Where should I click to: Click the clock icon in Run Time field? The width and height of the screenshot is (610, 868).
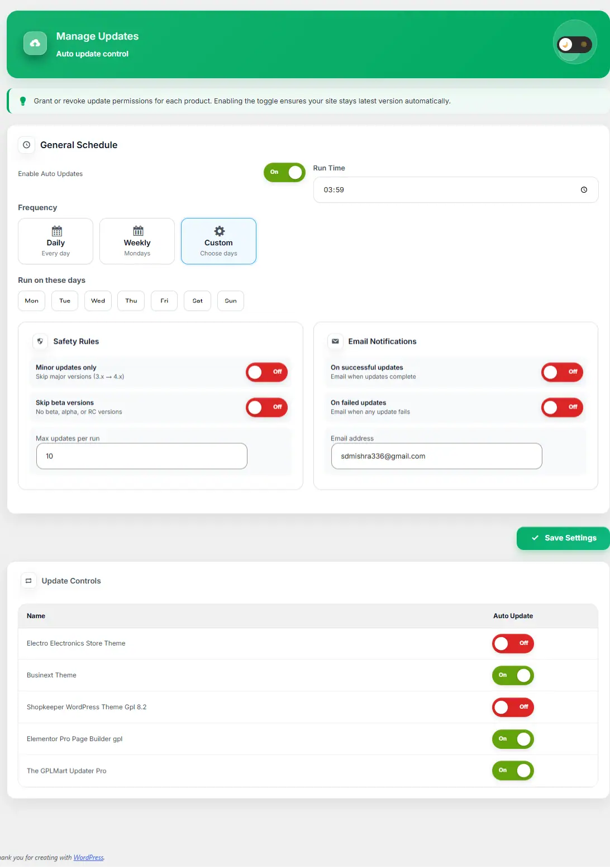584,190
